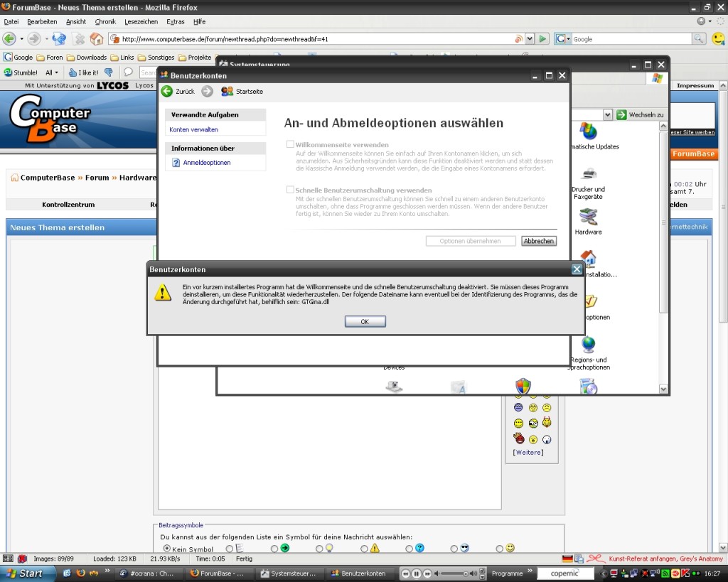Tick Schnelle Benutzerumschaltung verwenden checkbox
Image resolution: width=728 pixels, height=582 pixels.
point(290,189)
